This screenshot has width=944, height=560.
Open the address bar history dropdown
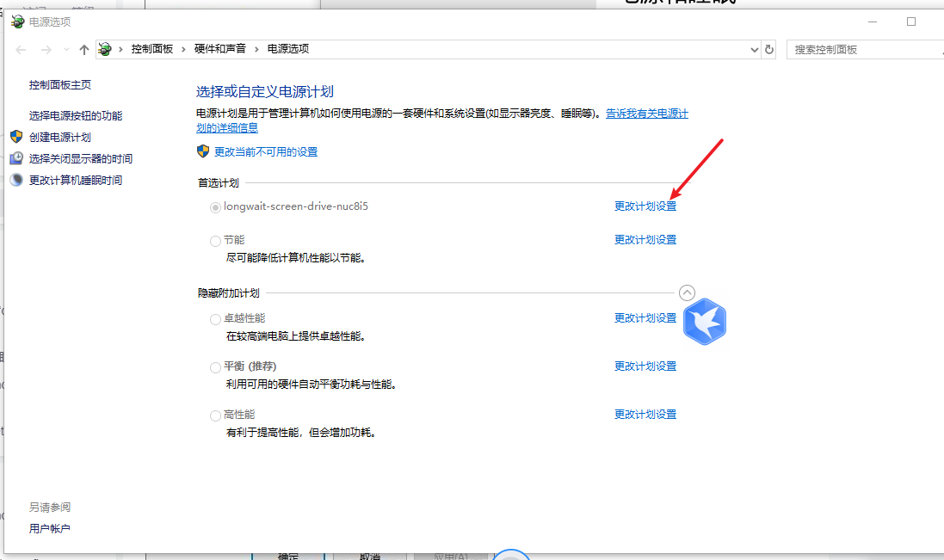pyautogui.click(x=755, y=50)
